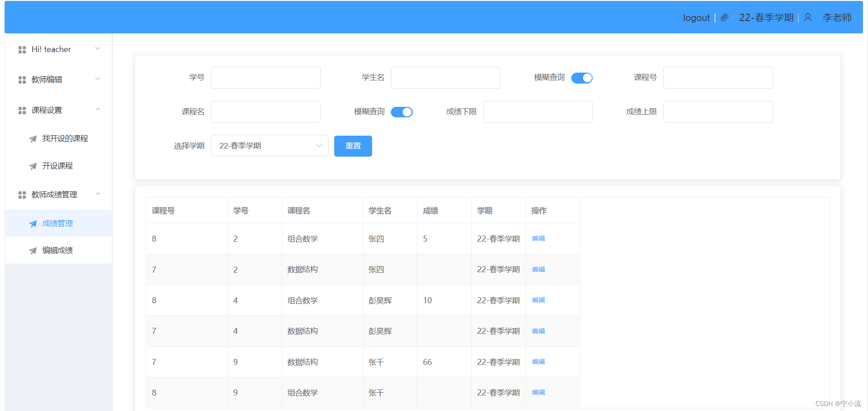Expand the 教师编辑 menu chevron
The height and width of the screenshot is (411, 868).
[98, 79]
